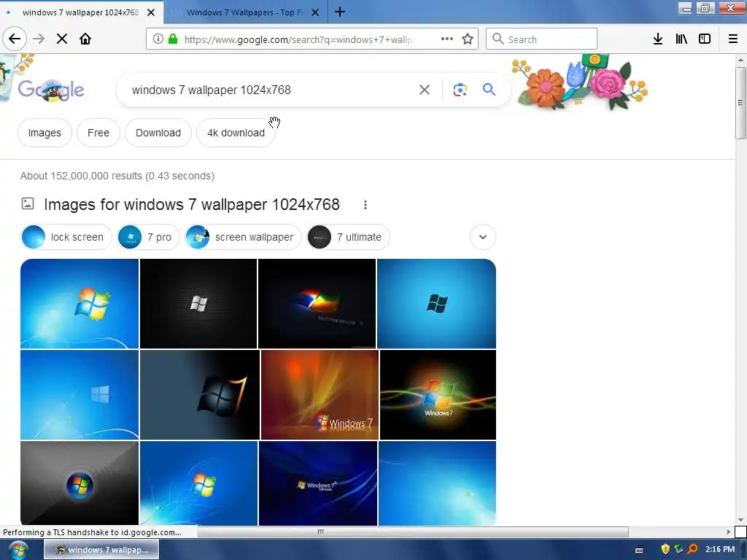Select the windows 7 wallpaper 1024x768 tab
747x560 pixels.
point(80,12)
